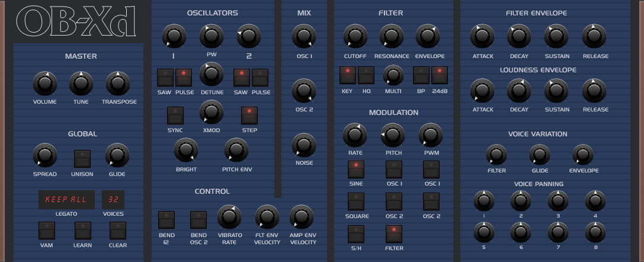
Task: Click the Bright knob
Action: [186, 150]
